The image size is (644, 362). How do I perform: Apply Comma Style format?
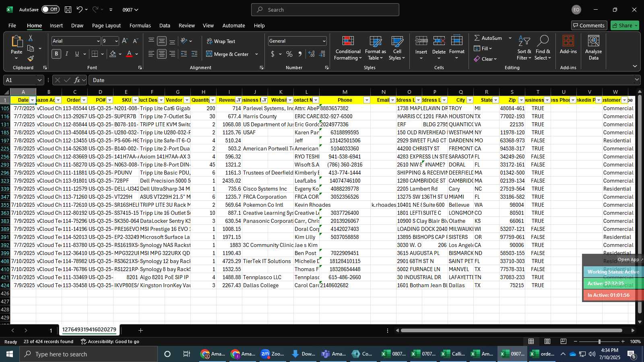coord(300,54)
